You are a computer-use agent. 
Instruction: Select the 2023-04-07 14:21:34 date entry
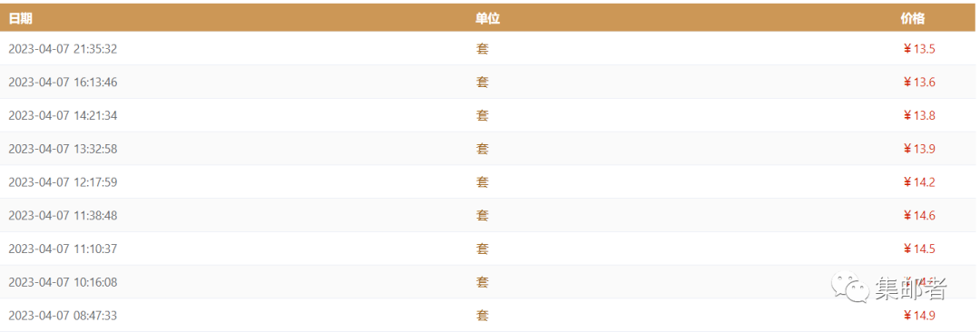point(63,115)
